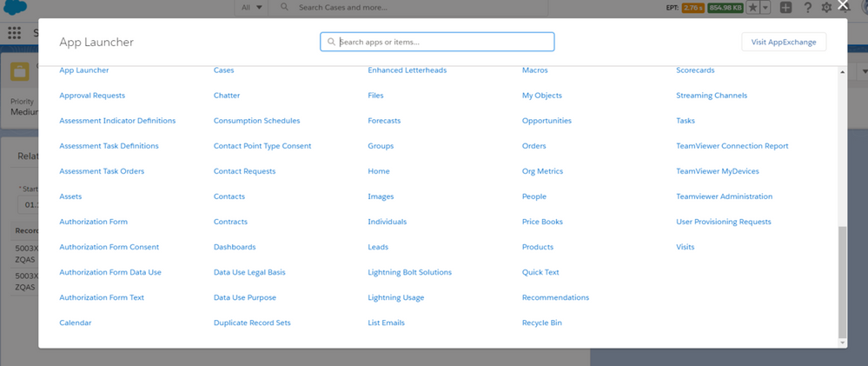Click the magnifier icon in global search
The image size is (868, 366).
(x=284, y=8)
